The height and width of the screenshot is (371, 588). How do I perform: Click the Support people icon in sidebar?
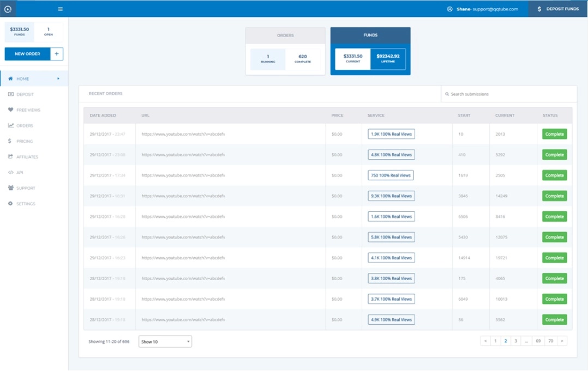[10, 188]
